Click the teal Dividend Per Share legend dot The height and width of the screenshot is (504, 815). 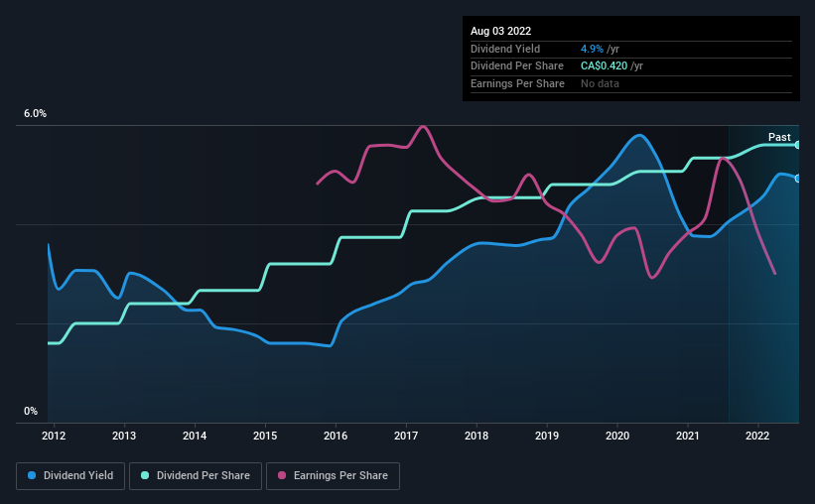click(145, 475)
